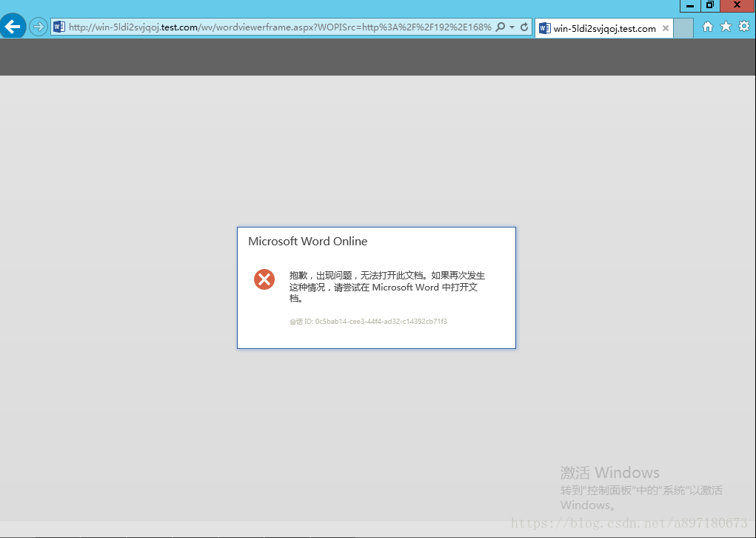Open favorites with the star icon
The height and width of the screenshot is (538, 756).
coord(726,27)
